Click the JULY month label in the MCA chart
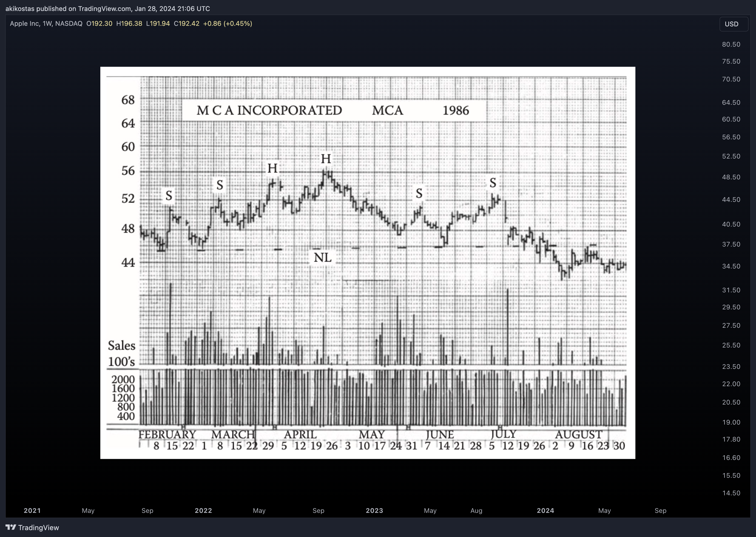Viewport: 756px width, 537px height. [503, 434]
